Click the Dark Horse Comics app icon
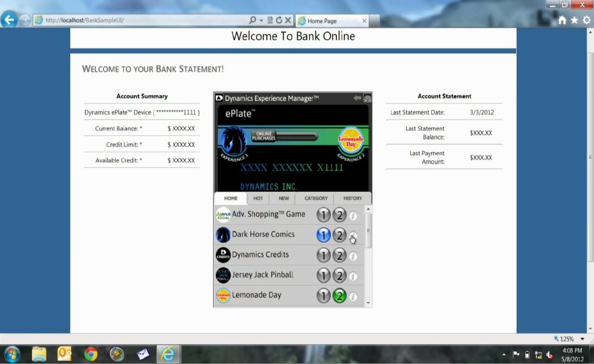 (x=223, y=235)
